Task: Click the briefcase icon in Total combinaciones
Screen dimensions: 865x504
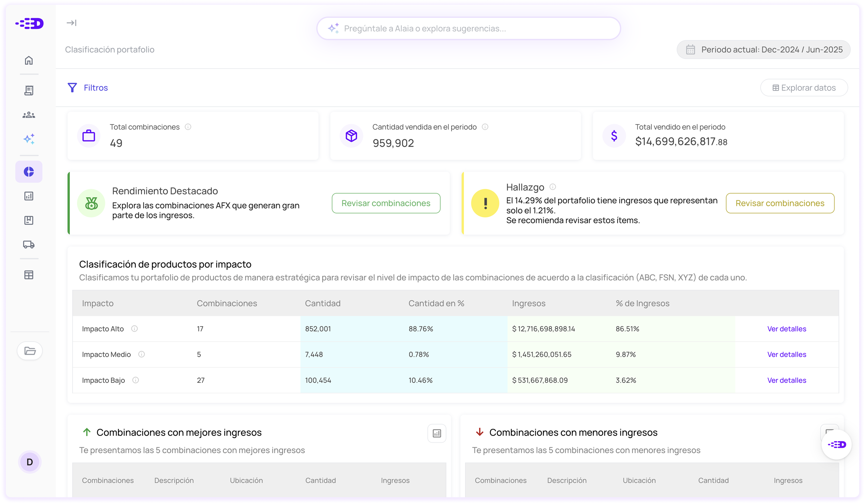Action: [x=89, y=136]
